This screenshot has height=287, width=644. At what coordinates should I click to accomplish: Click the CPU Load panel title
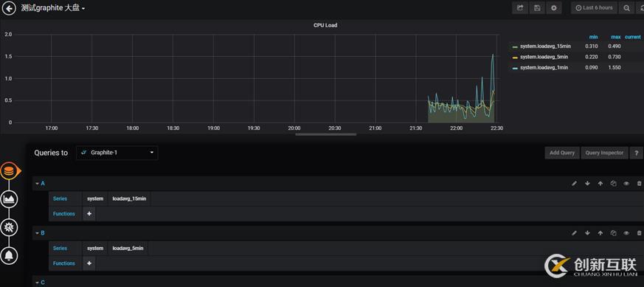[x=325, y=26]
